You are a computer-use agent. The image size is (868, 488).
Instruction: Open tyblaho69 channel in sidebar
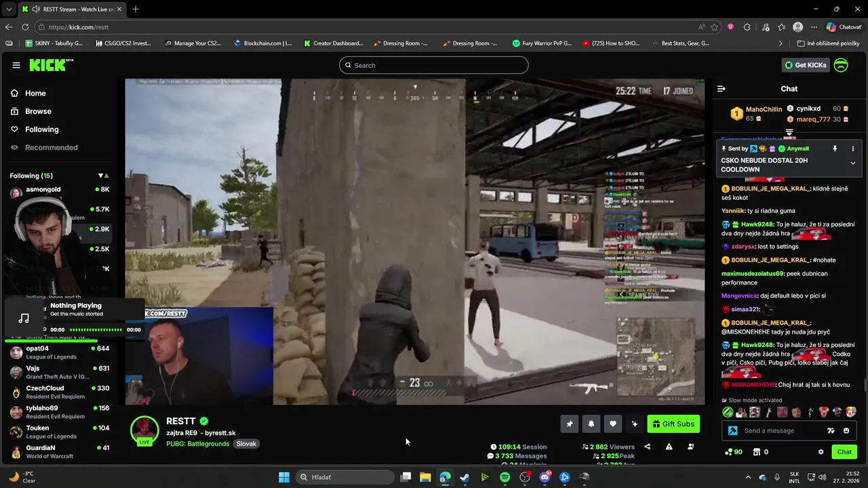pyautogui.click(x=60, y=412)
